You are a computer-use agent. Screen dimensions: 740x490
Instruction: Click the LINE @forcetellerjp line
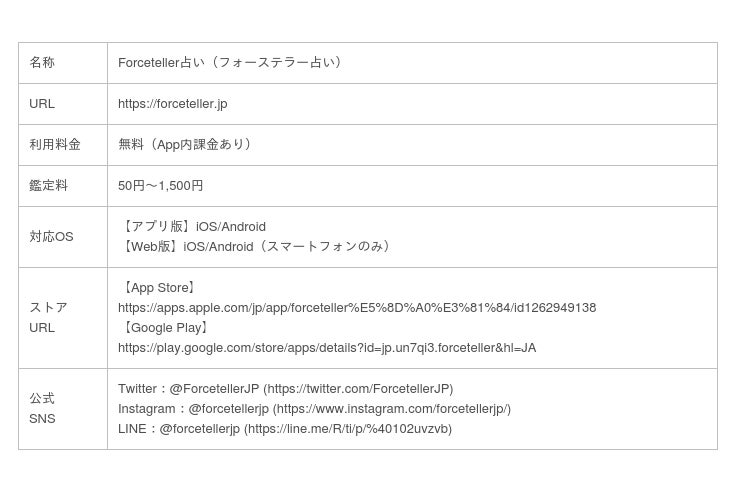pyautogui.click(x=284, y=429)
